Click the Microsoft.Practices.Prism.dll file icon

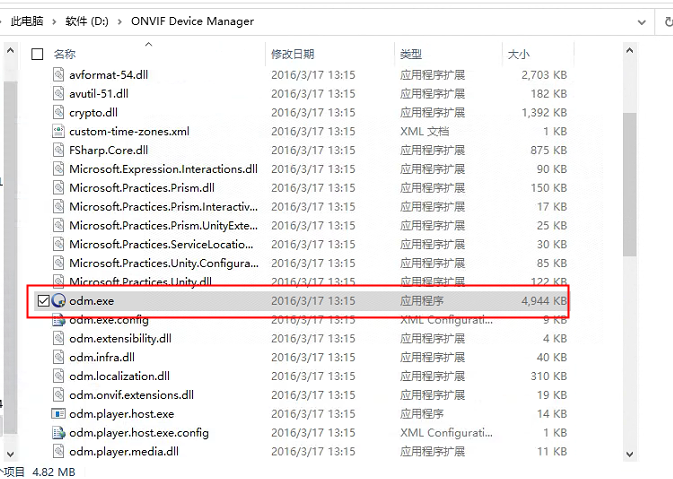(x=58, y=188)
